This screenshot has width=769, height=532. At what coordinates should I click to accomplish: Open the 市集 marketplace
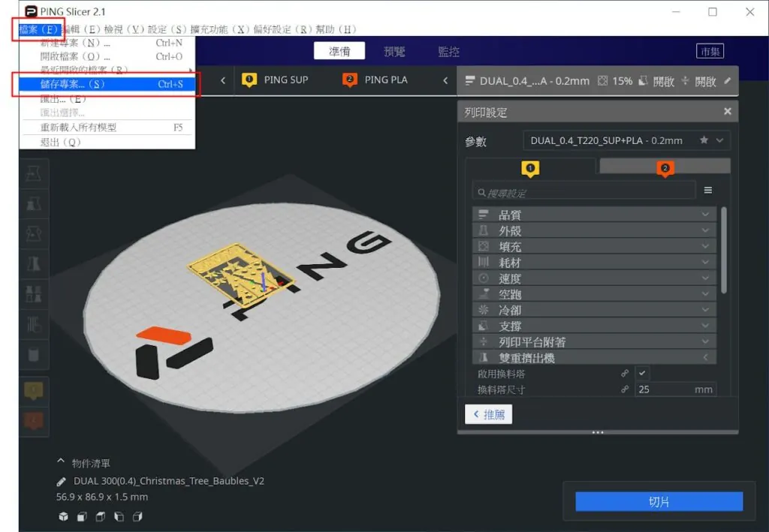pos(710,51)
